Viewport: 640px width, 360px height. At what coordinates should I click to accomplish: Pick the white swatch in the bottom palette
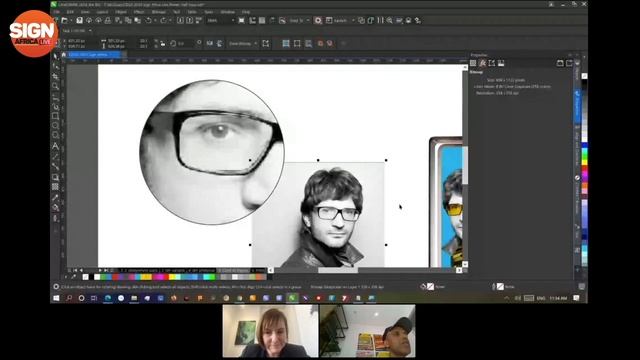pos(97,277)
